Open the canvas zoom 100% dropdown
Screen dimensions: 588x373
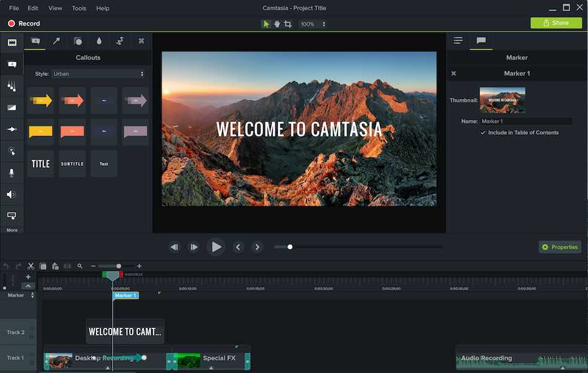click(313, 24)
